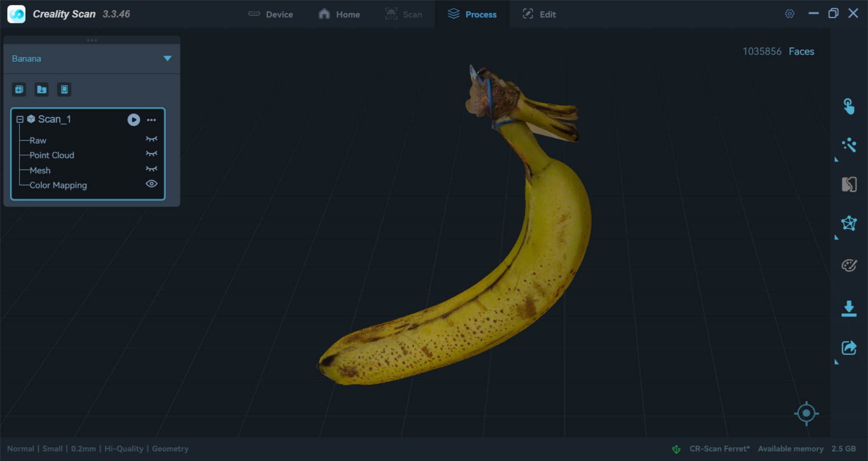Switch to the Home tab
The height and width of the screenshot is (461, 868).
click(x=339, y=14)
